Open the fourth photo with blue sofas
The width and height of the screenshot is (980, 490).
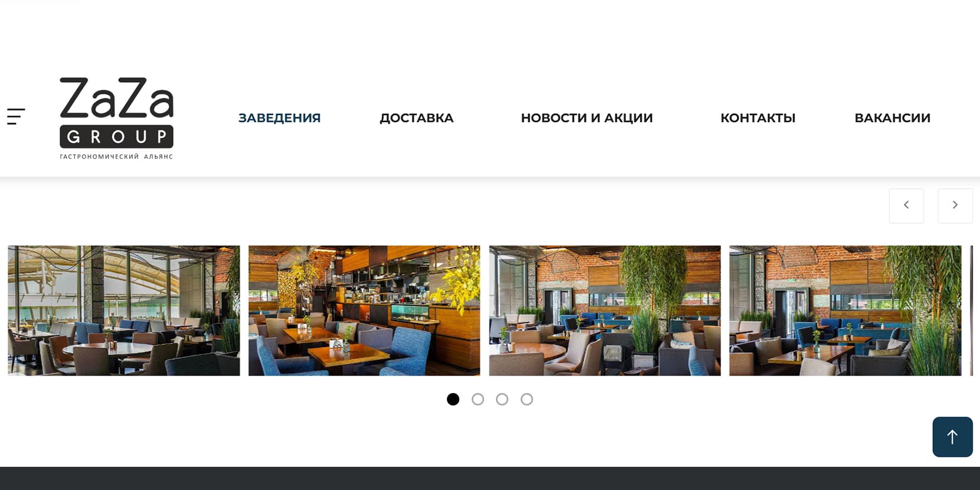(x=845, y=311)
